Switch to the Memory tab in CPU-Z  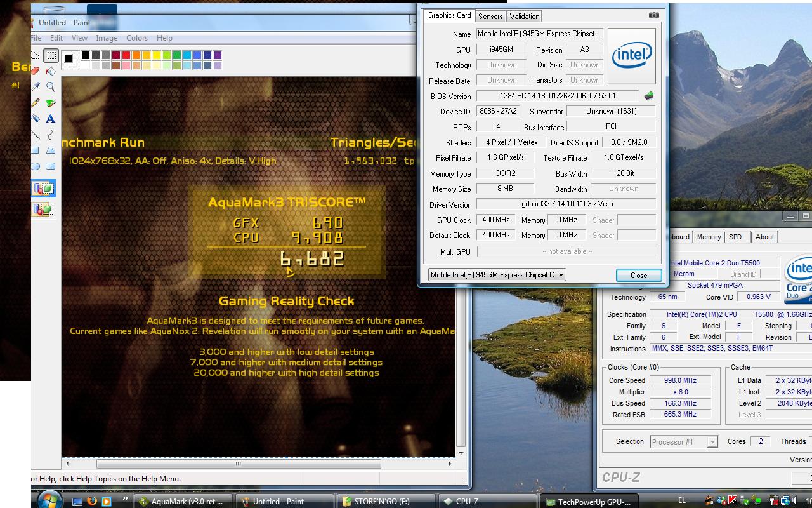[709, 237]
